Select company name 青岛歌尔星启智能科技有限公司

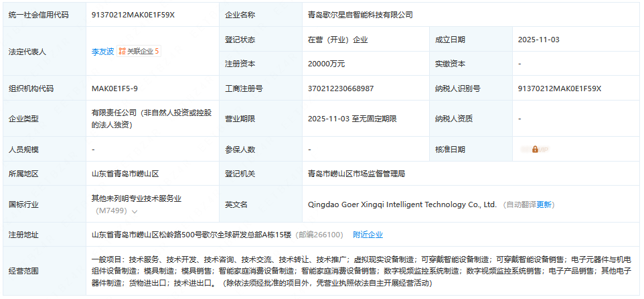[x=360, y=15]
